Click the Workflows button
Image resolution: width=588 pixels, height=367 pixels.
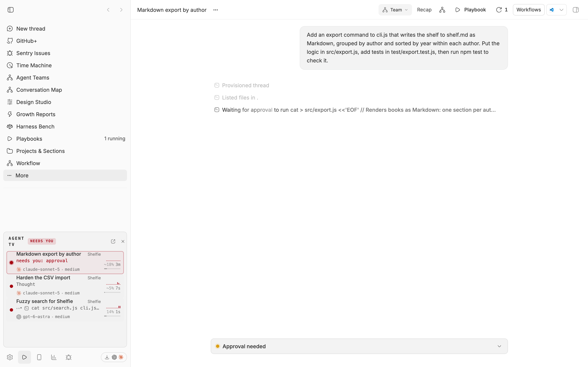click(x=528, y=10)
